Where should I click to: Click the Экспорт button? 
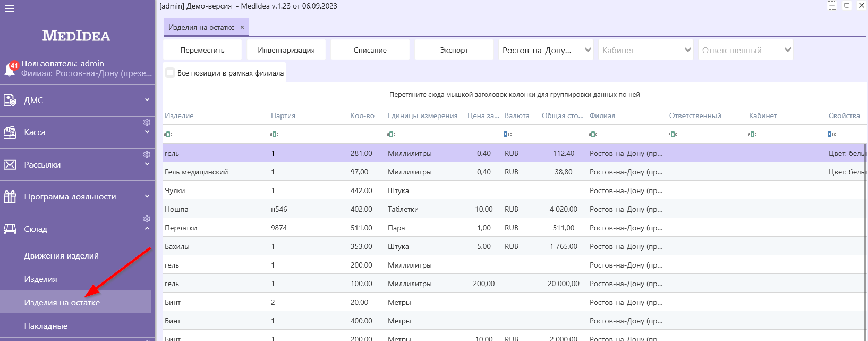[x=454, y=50]
